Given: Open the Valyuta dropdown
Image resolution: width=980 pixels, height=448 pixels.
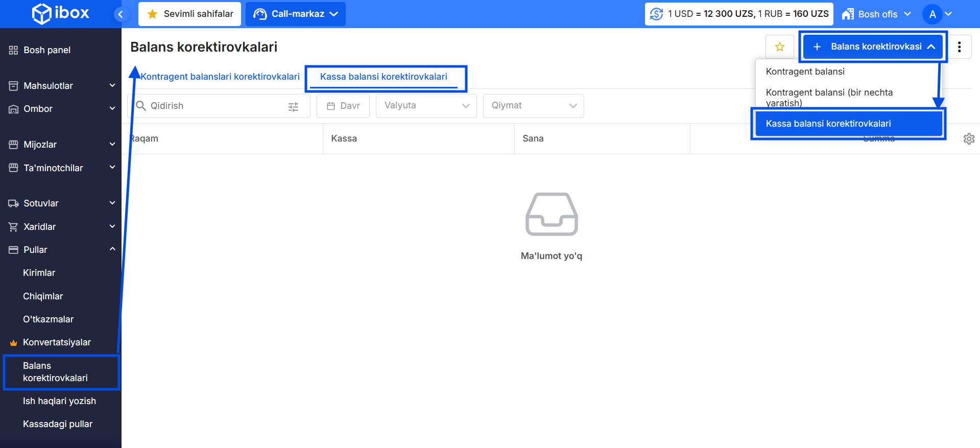Looking at the screenshot, I should click(x=426, y=106).
